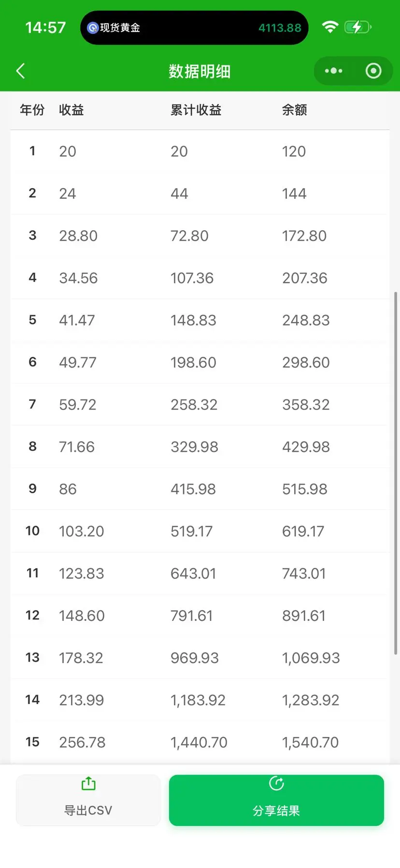Image resolution: width=400 pixels, height=868 pixels.
Task: Tap the battery charging icon
Action: 358,27
